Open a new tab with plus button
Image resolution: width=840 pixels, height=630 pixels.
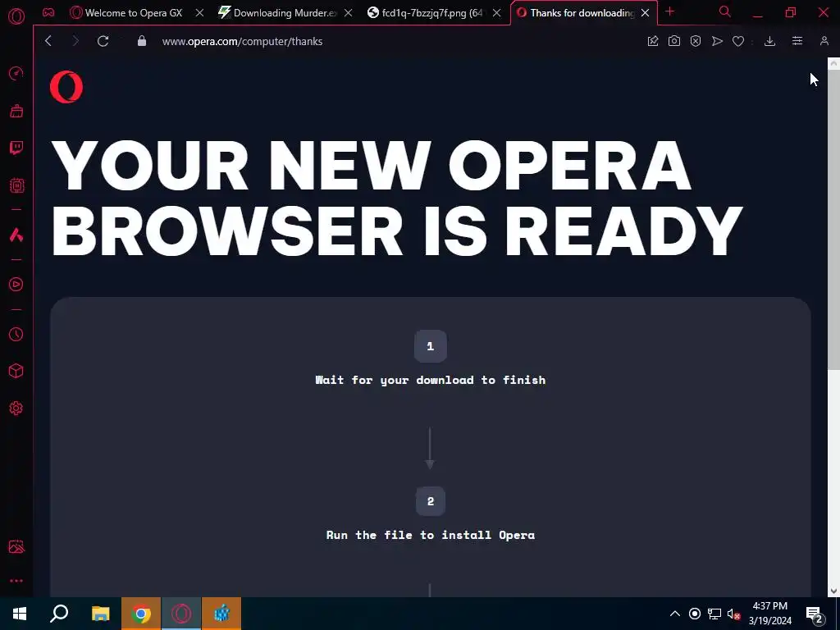[x=669, y=11]
